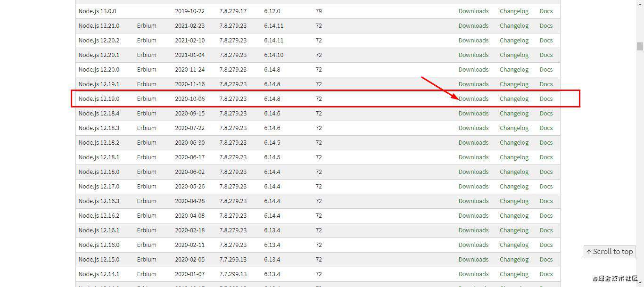Open Docs for Node.js 12.19.1
The height and width of the screenshot is (287, 644).
tap(546, 84)
